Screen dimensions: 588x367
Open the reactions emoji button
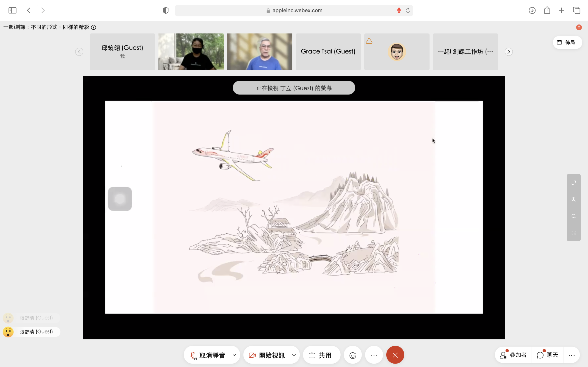(353, 355)
